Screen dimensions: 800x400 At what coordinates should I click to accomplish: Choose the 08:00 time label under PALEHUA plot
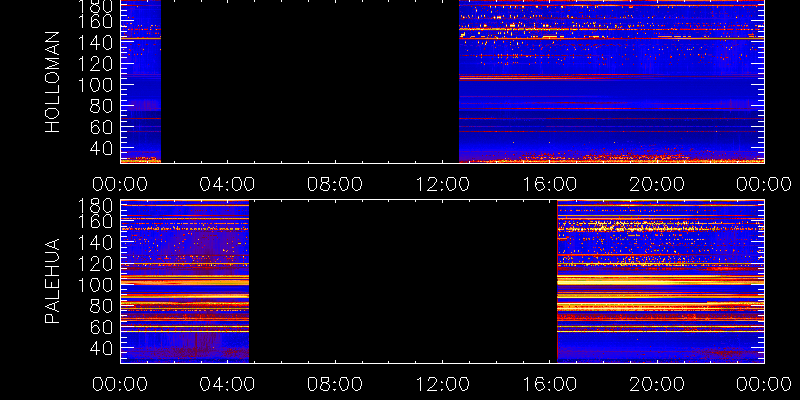(335, 384)
